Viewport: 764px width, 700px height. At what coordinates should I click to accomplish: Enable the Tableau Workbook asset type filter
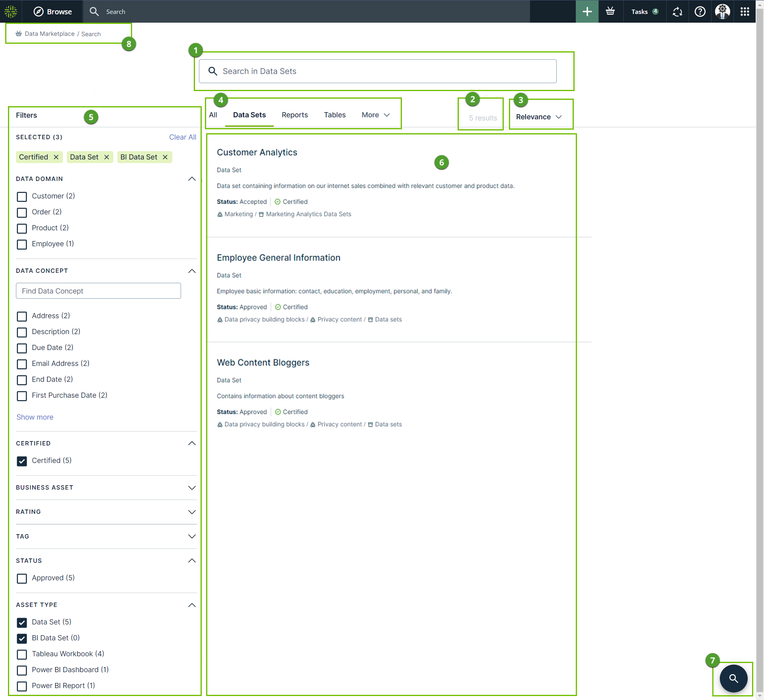[x=22, y=654]
